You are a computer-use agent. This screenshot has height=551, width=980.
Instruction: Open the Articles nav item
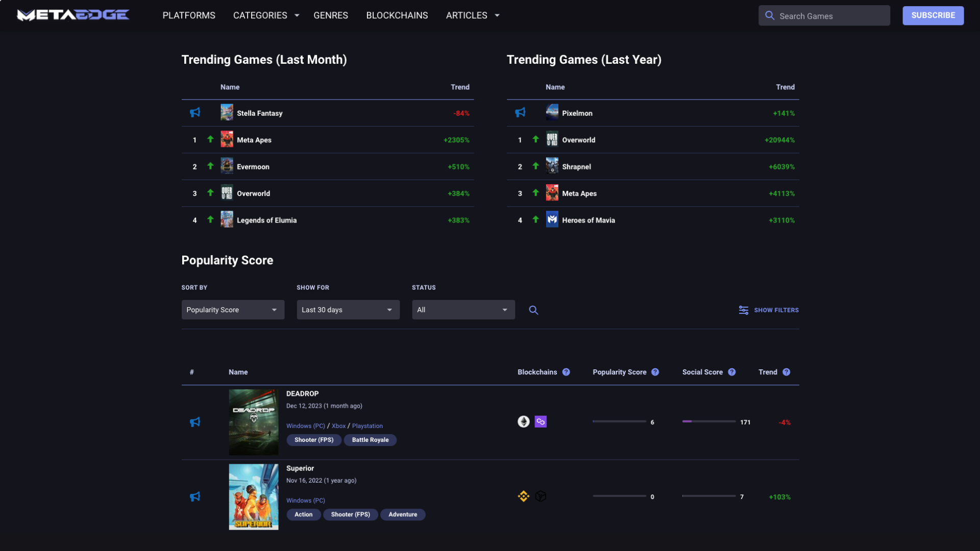tap(467, 15)
